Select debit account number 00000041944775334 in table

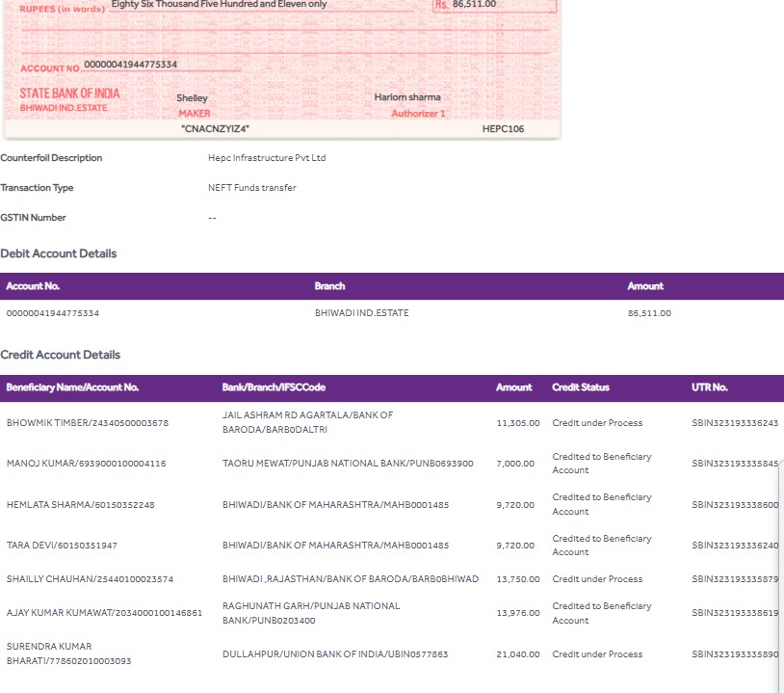coord(53,313)
